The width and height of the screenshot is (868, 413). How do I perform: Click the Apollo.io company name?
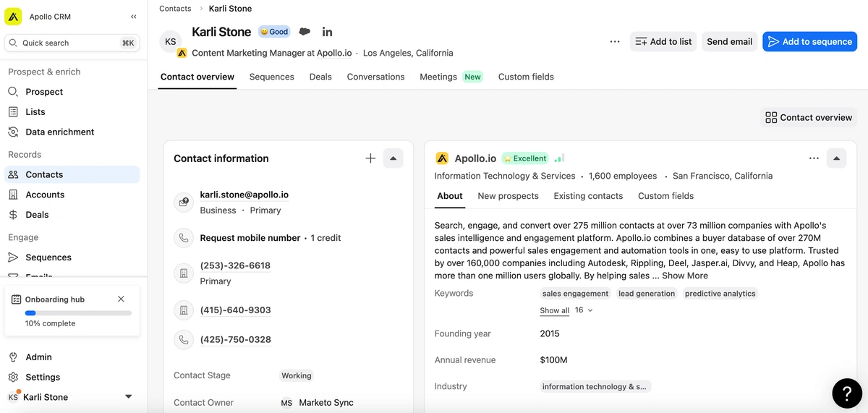pyautogui.click(x=475, y=158)
